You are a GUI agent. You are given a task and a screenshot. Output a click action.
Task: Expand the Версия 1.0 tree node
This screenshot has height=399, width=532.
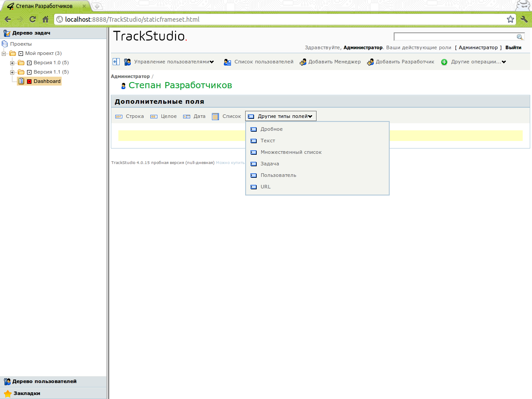(12, 63)
